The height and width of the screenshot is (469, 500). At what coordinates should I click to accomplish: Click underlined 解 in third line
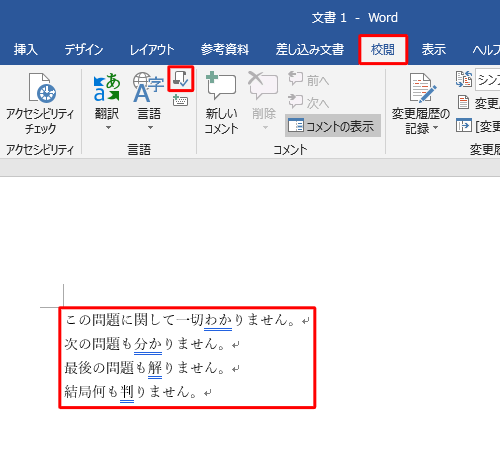(155, 368)
